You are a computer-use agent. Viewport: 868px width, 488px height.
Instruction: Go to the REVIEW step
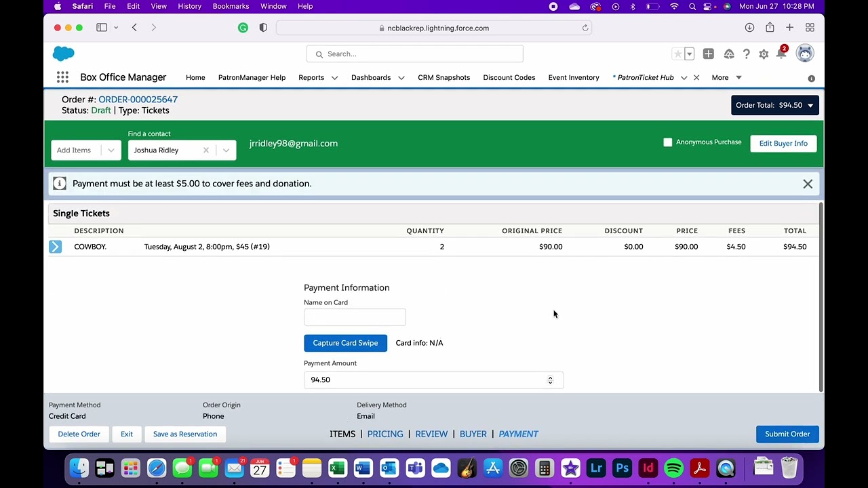click(431, 434)
